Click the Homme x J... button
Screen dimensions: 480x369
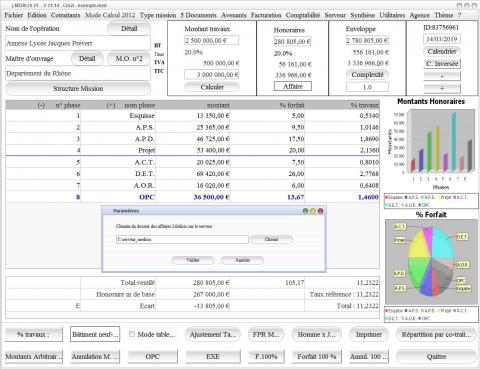316,334
